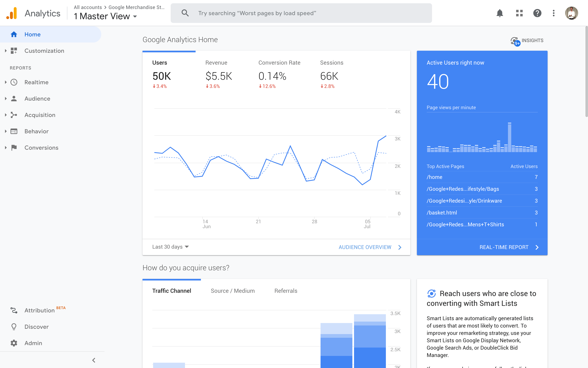Image resolution: width=588 pixels, height=368 pixels.
Task: Click the /Google+Redes...ifestyle/Bags page row
Action: [482, 189]
